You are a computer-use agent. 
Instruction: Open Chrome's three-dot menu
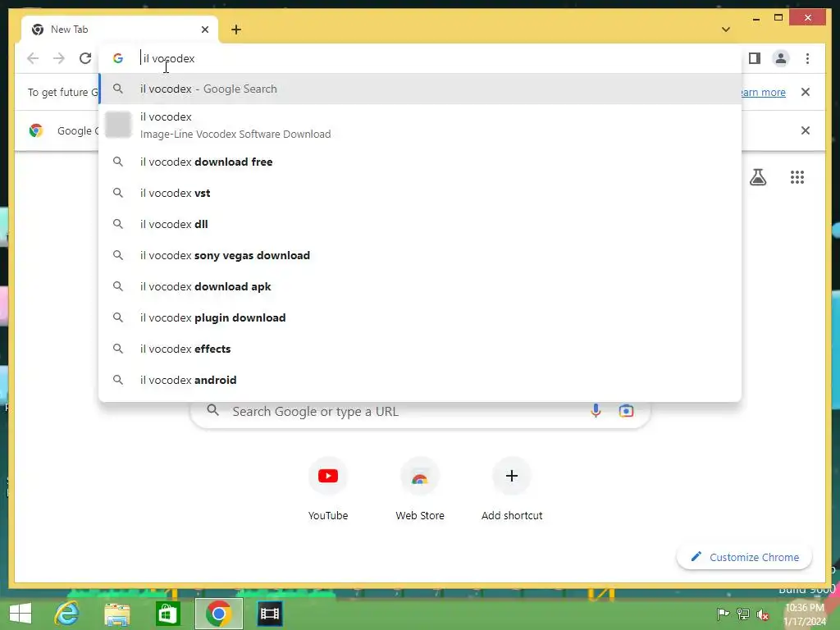[807, 58]
